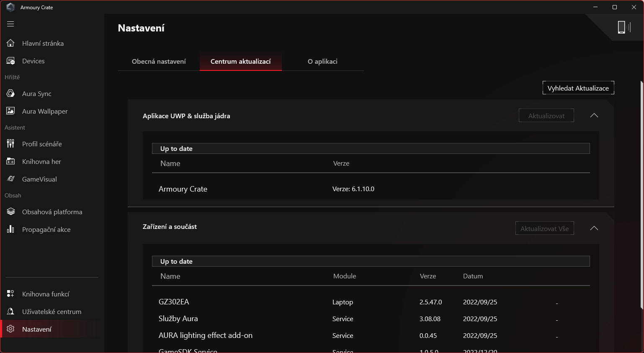Screen dimensions: 644x353
Task: Click the Armoury Crate logo in title bar
Action: click(x=10, y=7)
